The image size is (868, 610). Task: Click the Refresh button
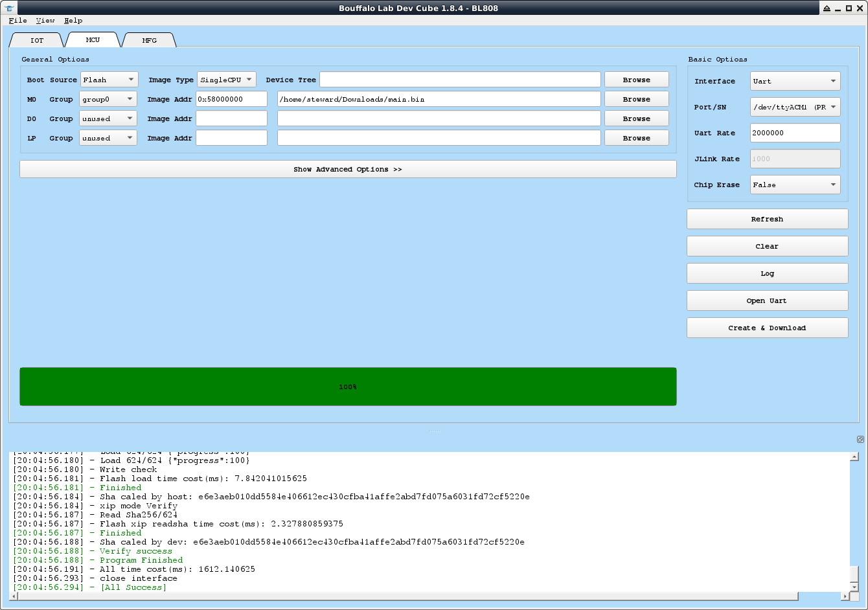[768, 219]
